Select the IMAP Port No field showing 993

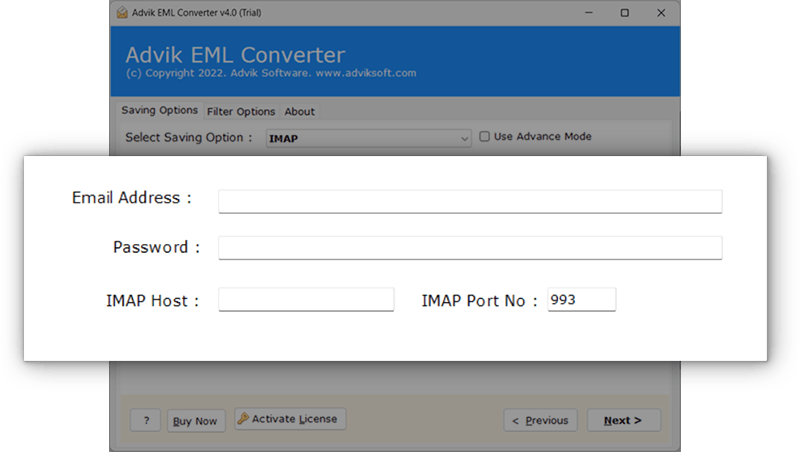click(x=581, y=299)
